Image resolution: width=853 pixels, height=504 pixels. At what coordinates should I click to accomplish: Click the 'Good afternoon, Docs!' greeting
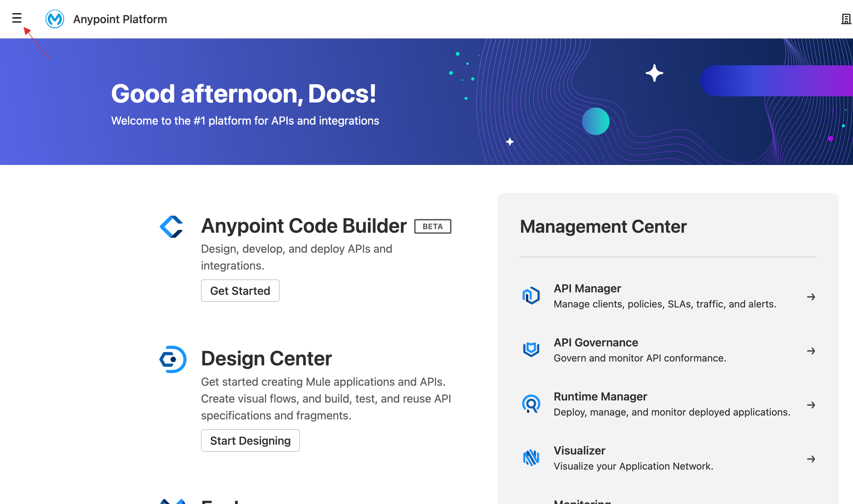click(244, 94)
